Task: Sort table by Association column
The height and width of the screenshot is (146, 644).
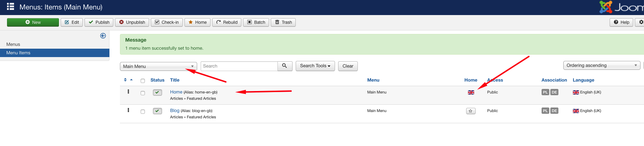Action: coord(554,80)
